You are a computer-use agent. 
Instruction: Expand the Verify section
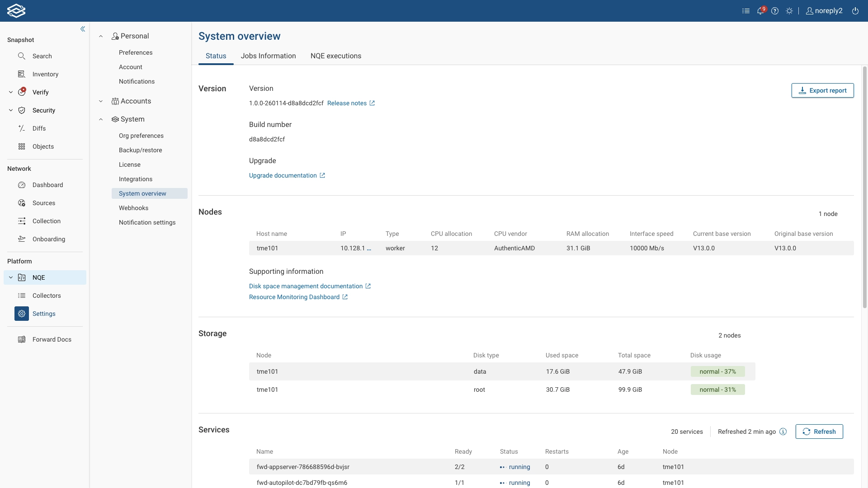coord(10,92)
